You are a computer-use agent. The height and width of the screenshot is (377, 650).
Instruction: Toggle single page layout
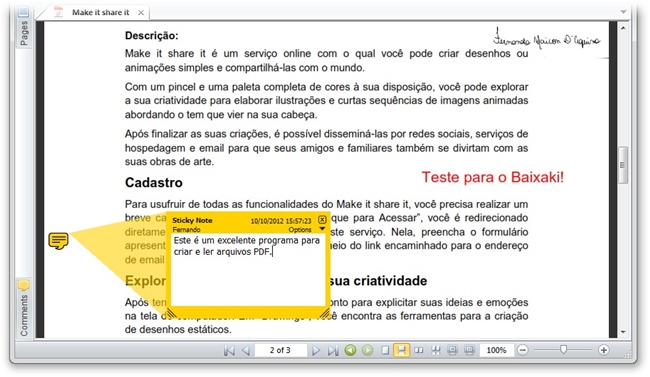click(385, 350)
